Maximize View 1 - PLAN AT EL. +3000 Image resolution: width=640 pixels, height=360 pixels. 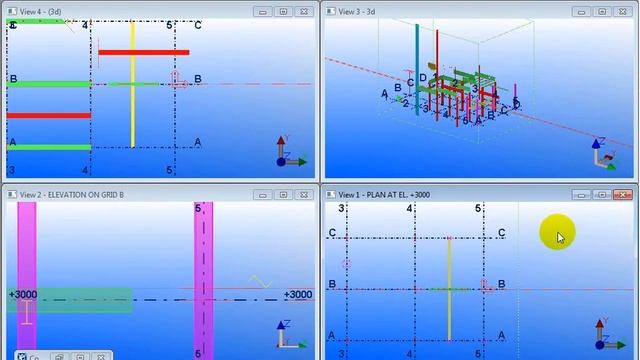pos(602,195)
